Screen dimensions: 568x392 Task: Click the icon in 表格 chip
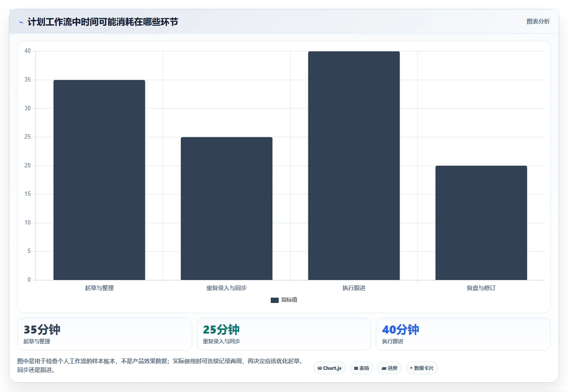(356, 369)
